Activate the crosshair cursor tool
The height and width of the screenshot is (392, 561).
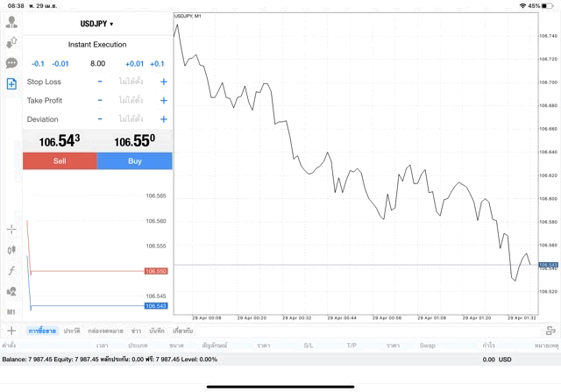click(11, 229)
